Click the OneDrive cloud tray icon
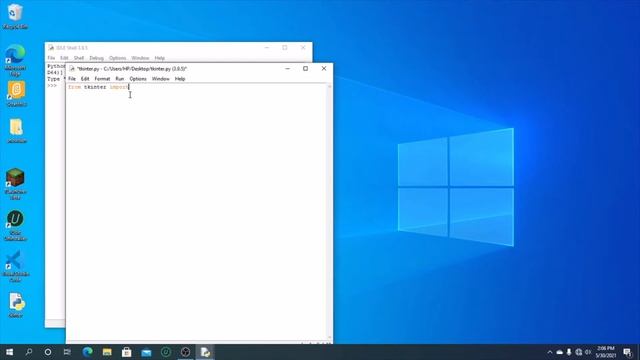 [560, 352]
